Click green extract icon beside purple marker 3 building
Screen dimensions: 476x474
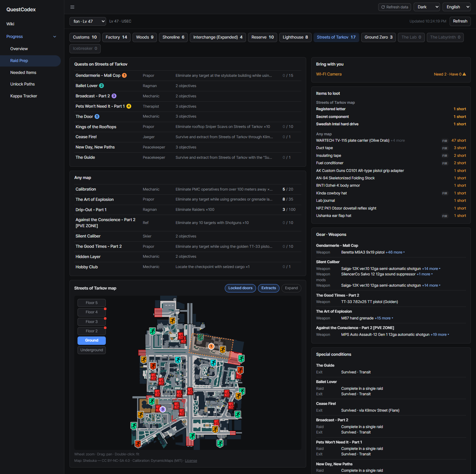click(151, 401)
